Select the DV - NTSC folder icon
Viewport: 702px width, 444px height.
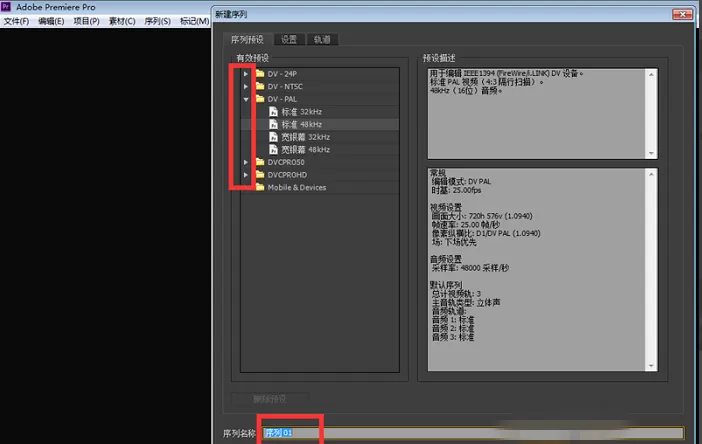260,86
